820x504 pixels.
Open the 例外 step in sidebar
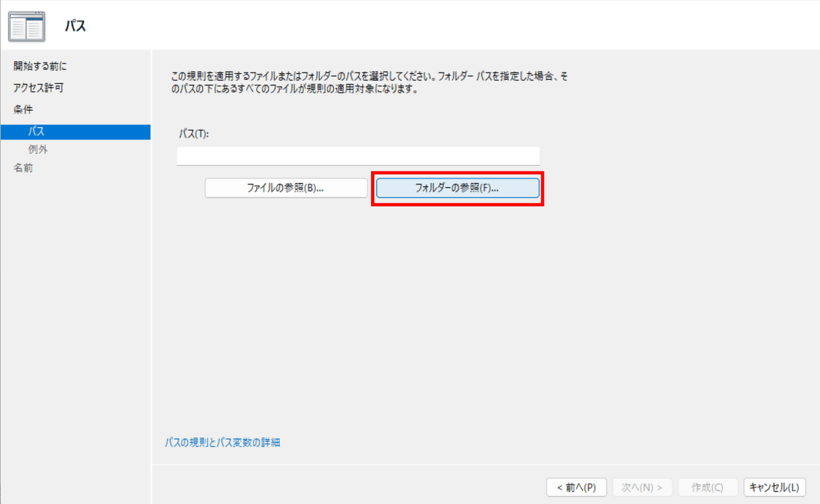pyautogui.click(x=38, y=150)
